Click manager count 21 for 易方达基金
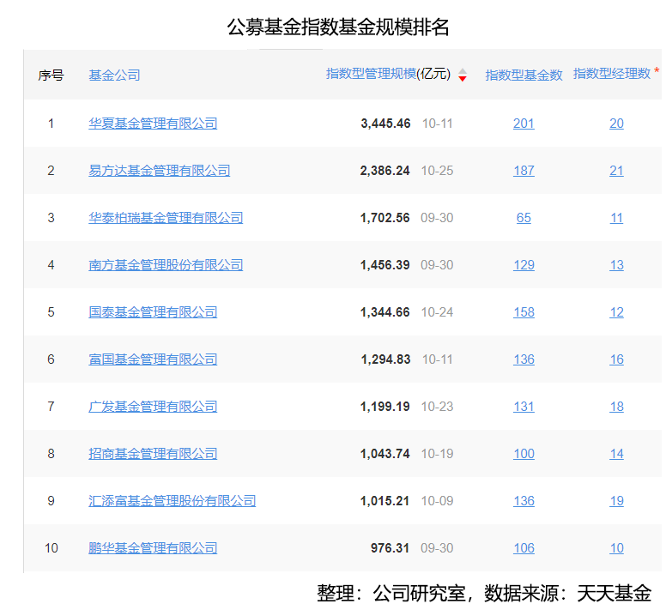The width and height of the screenshot is (672, 616). pos(616,171)
